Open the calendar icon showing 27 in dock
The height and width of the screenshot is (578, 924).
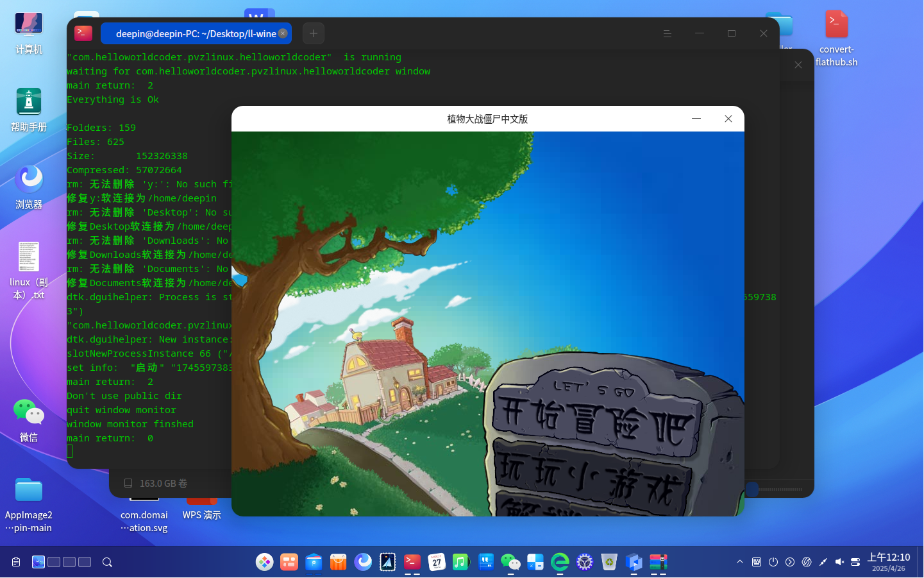(437, 562)
